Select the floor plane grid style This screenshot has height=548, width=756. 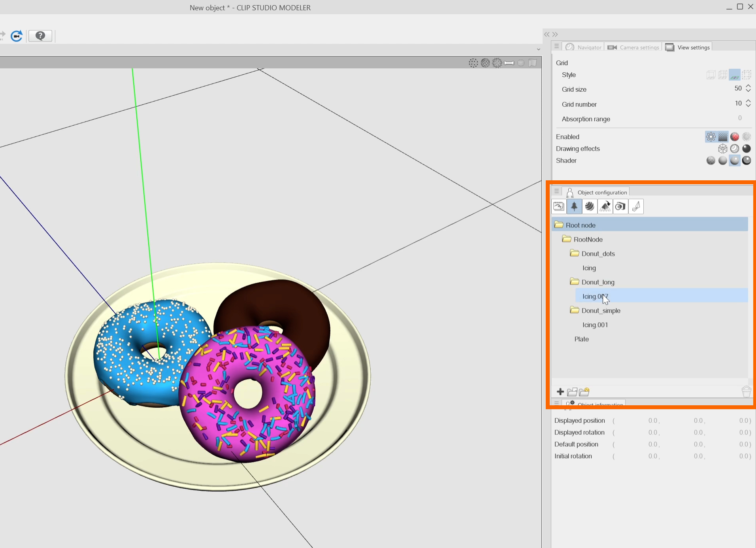[735, 75]
